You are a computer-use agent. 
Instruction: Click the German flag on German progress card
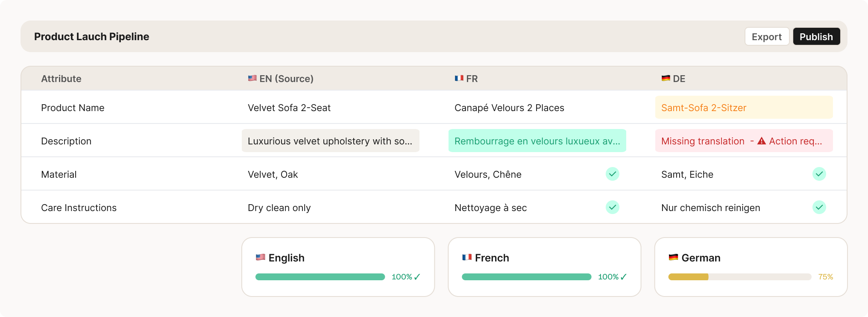pos(673,257)
